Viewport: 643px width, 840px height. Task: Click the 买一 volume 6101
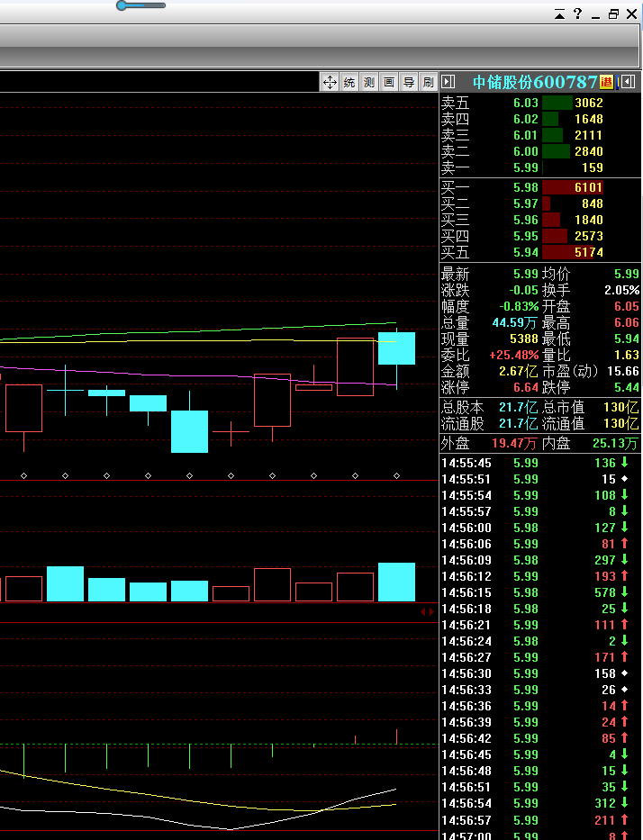[x=589, y=187]
